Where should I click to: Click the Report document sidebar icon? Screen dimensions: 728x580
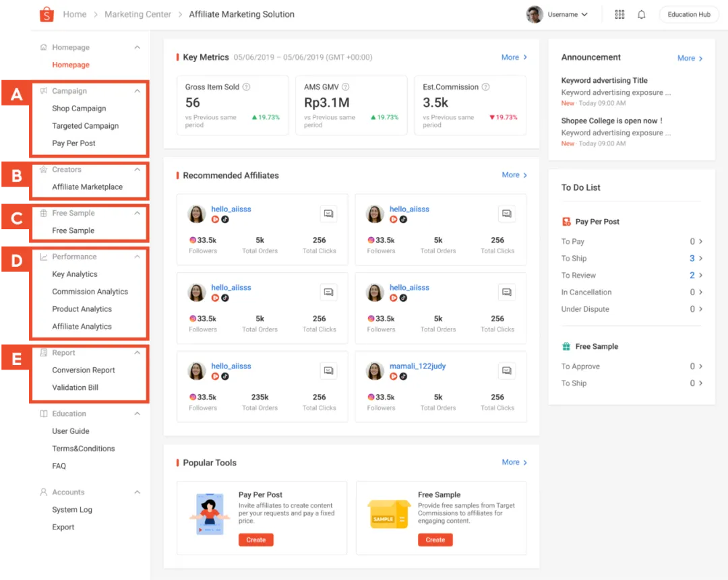(x=44, y=352)
